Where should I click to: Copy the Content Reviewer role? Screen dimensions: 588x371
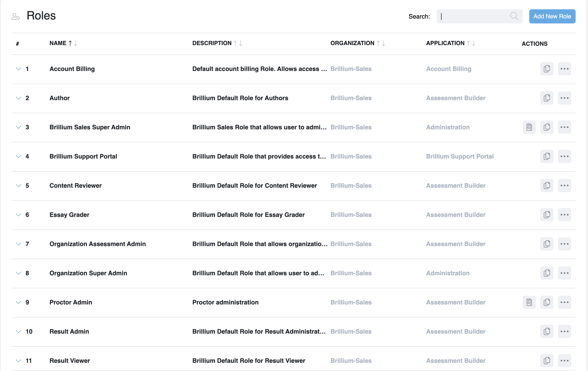(547, 185)
